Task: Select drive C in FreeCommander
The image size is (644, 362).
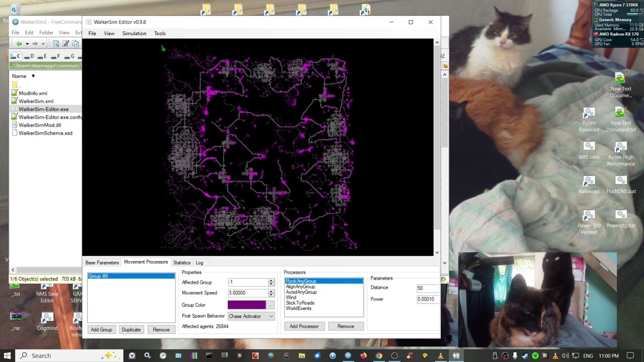Action: (16, 56)
